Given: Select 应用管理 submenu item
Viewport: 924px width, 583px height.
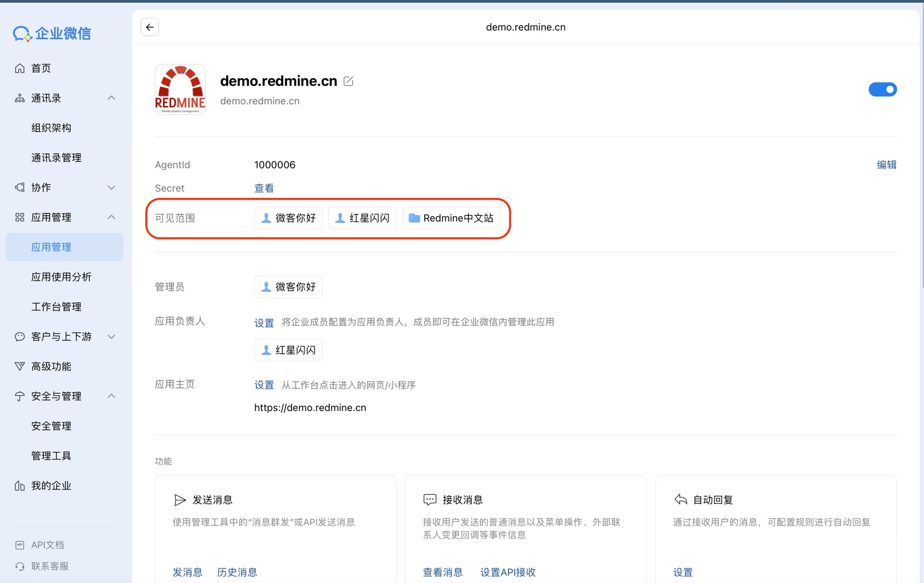Looking at the screenshot, I should pyautogui.click(x=65, y=247).
